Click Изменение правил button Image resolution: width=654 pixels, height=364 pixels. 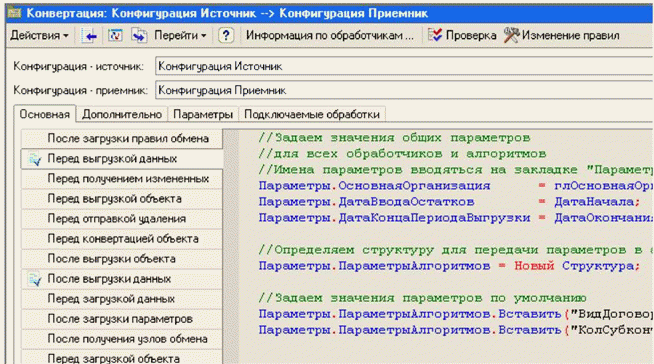(x=561, y=36)
